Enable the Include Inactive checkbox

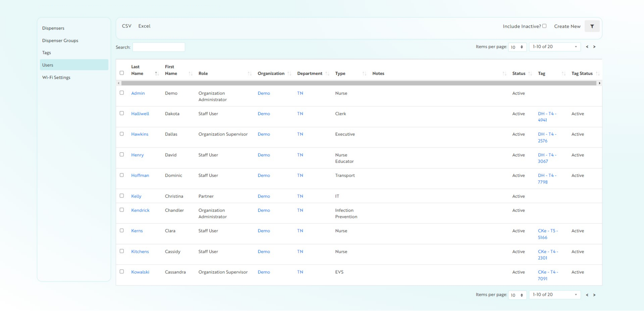click(x=544, y=26)
